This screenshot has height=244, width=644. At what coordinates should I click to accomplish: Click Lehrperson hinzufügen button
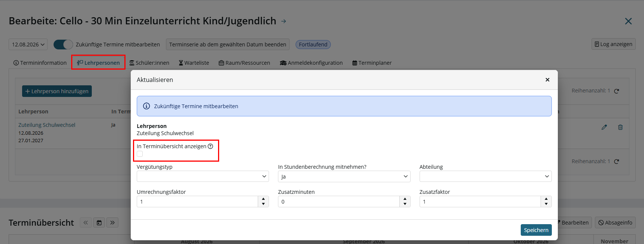tap(57, 91)
